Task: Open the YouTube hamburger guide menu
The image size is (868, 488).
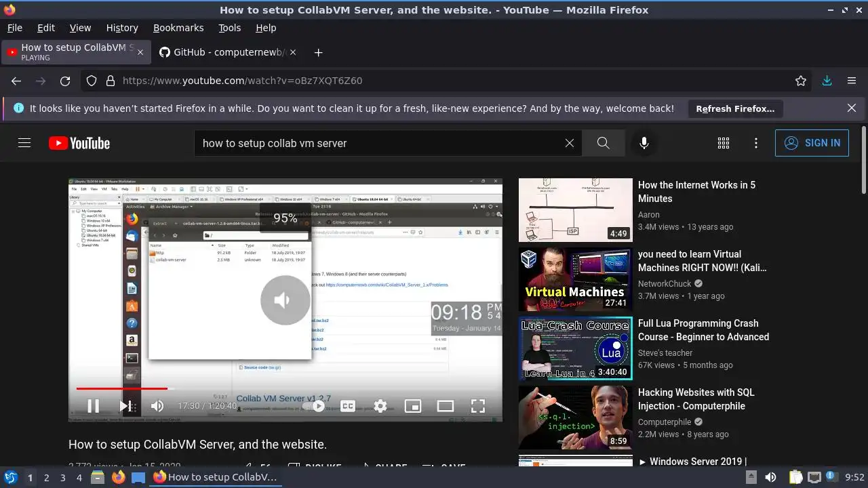Action: click(24, 143)
